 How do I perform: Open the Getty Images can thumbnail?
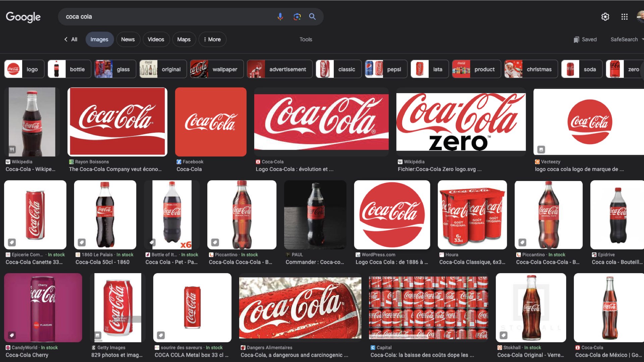(x=118, y=308)
